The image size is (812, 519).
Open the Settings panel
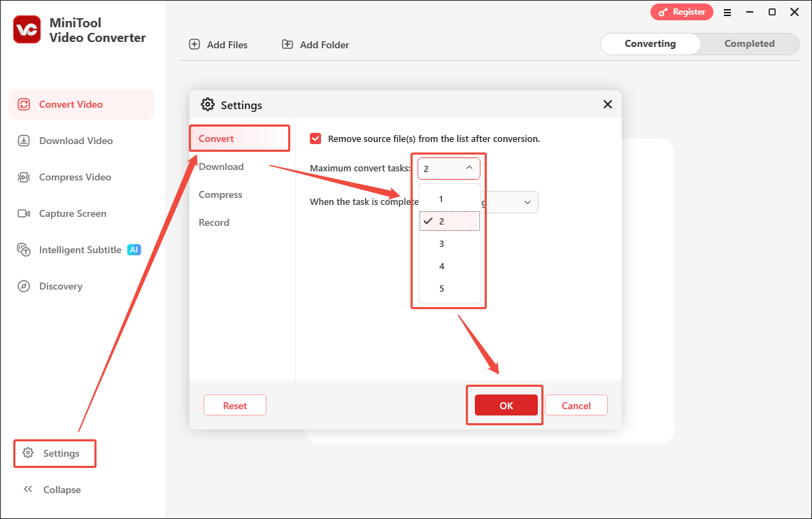(55, 453)
